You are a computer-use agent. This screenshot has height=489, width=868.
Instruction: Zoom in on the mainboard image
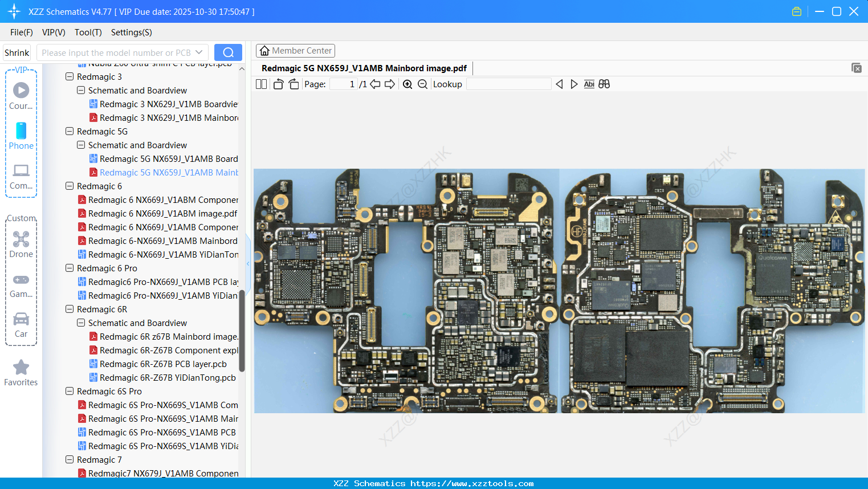click(407, 84)
